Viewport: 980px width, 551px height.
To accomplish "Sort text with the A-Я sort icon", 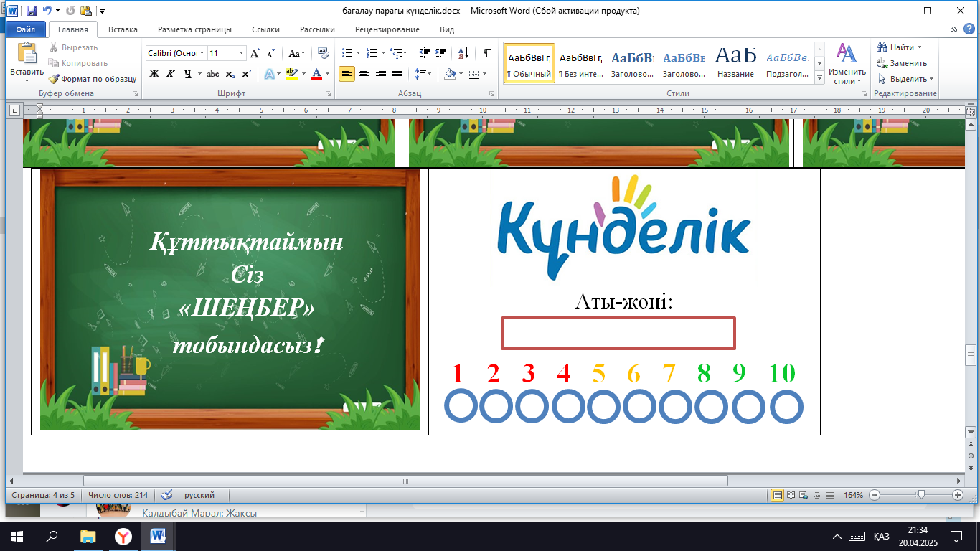I will pos(463,53).
